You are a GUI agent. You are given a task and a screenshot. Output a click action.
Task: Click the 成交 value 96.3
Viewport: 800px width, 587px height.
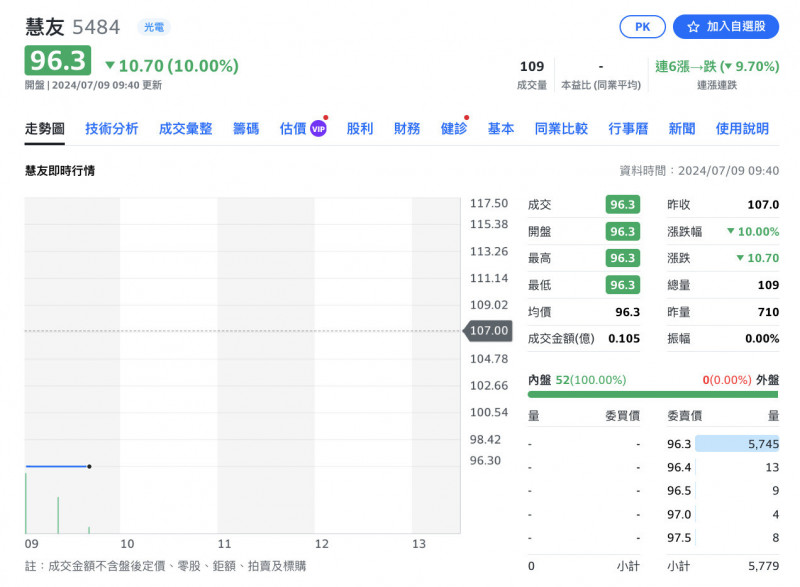point(622,205)
